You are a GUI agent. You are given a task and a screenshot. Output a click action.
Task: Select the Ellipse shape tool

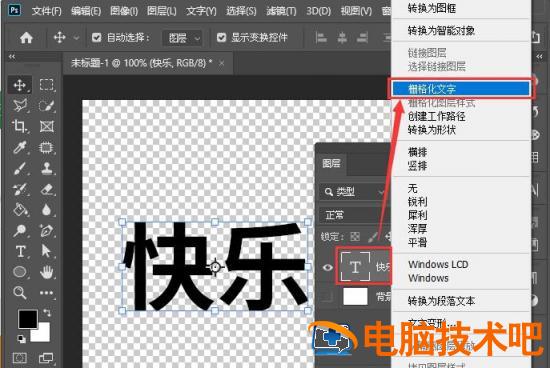[20, 272]
